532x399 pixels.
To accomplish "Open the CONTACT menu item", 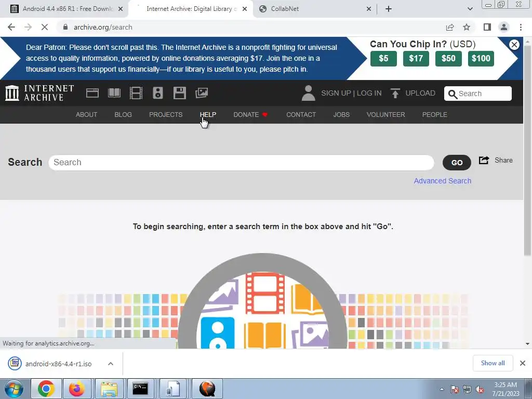I will point(301,115).
